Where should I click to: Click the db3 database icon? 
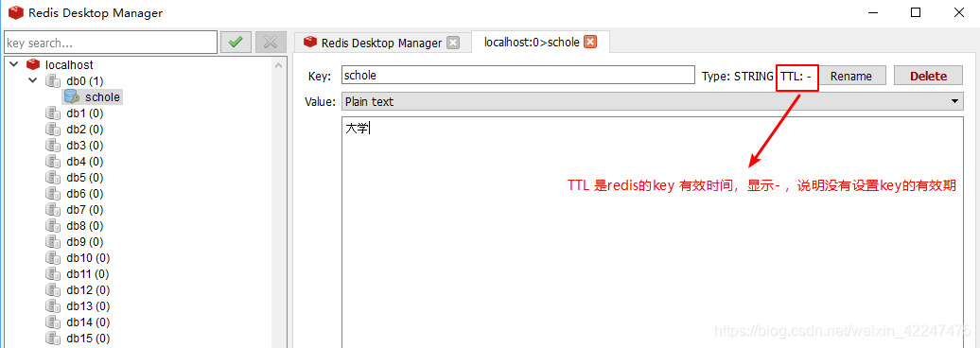point(53,146)
